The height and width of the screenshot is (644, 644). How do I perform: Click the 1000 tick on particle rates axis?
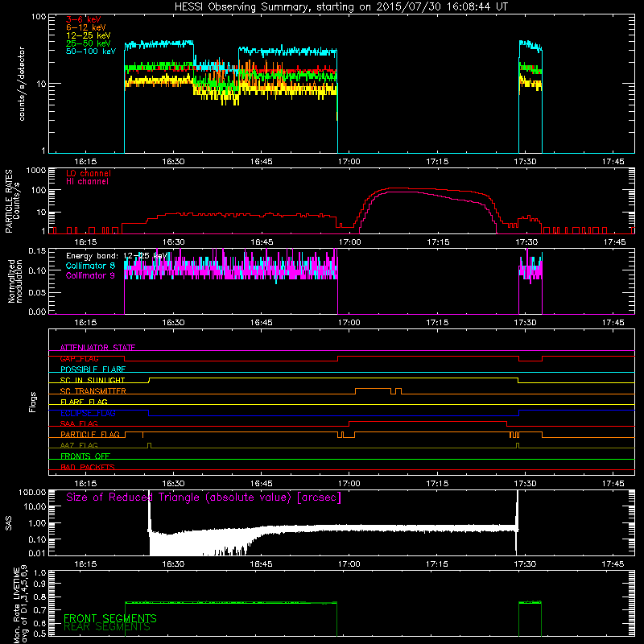coord(35,170)
